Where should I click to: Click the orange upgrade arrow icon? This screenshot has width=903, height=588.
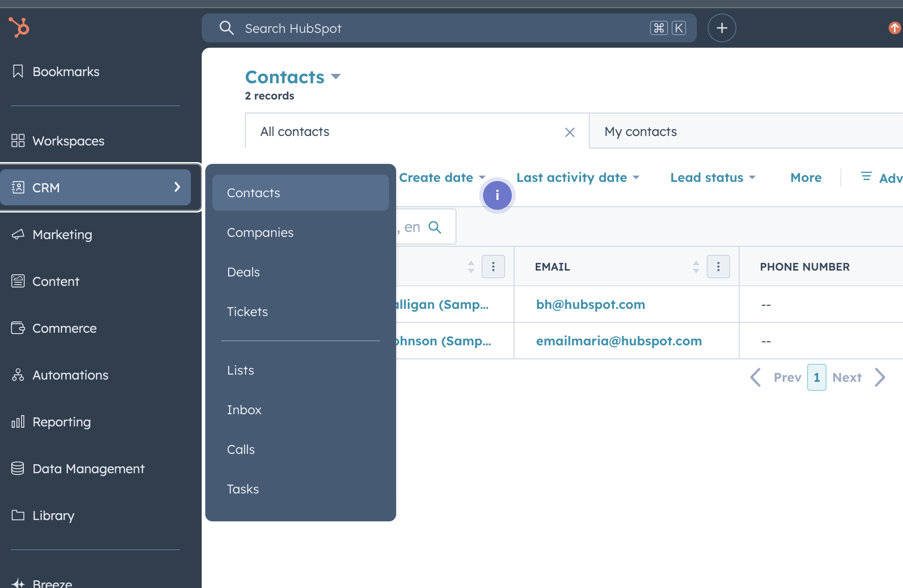894,28
